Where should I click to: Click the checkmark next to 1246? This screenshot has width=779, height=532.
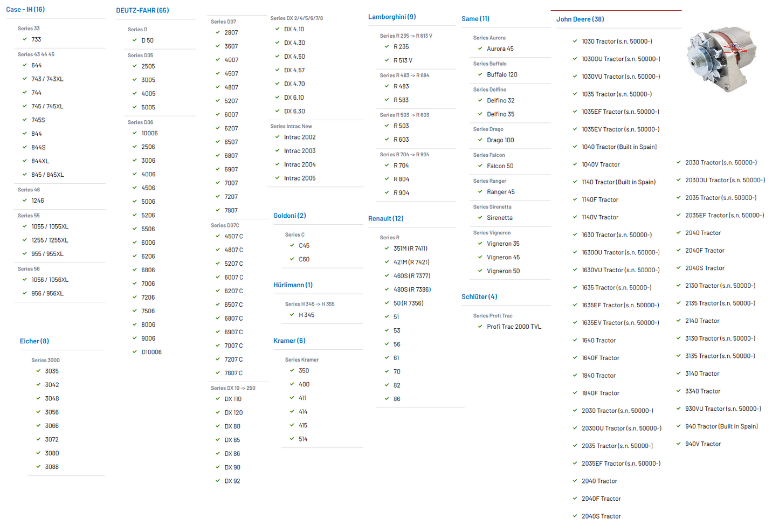point(25,201)
